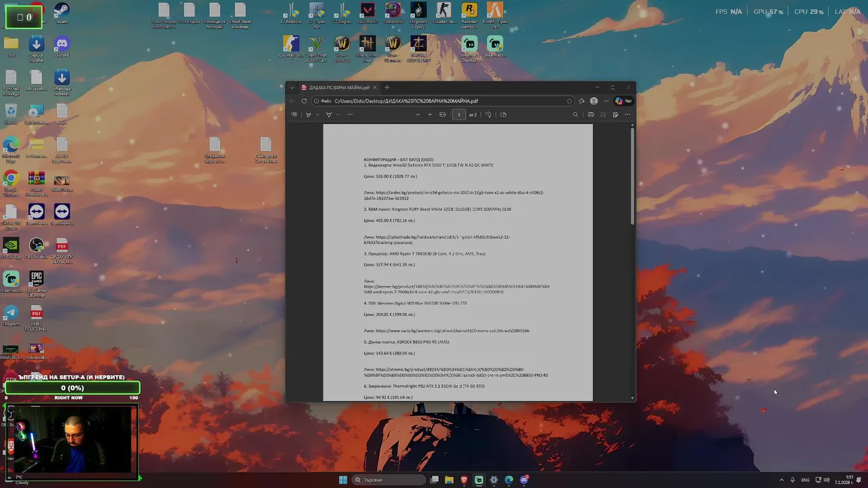This screenshot has height=488, width=868.
Task: Click the GPU 57% overlay readout
Action: pyautogui.click(x=768, y=12)
